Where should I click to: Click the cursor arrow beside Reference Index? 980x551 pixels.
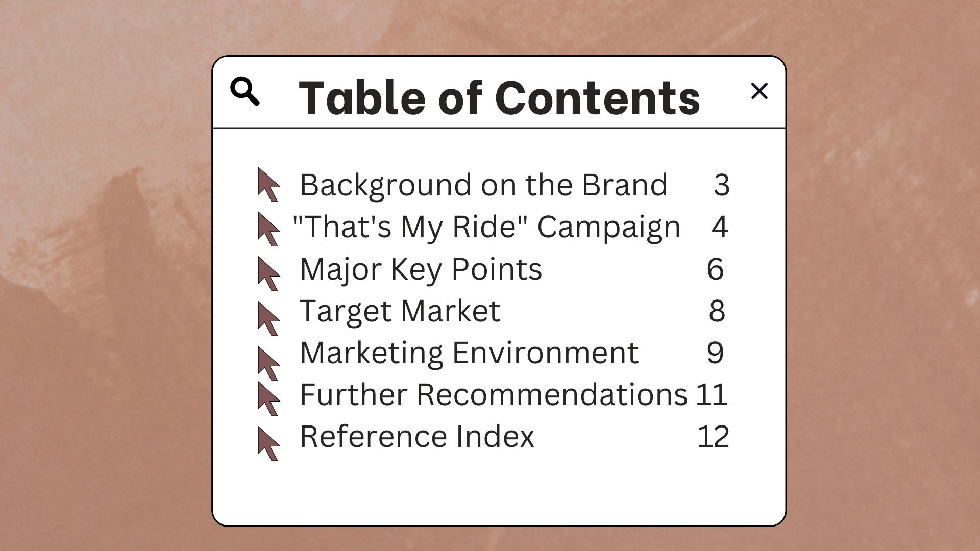click(x=268, y=443)
